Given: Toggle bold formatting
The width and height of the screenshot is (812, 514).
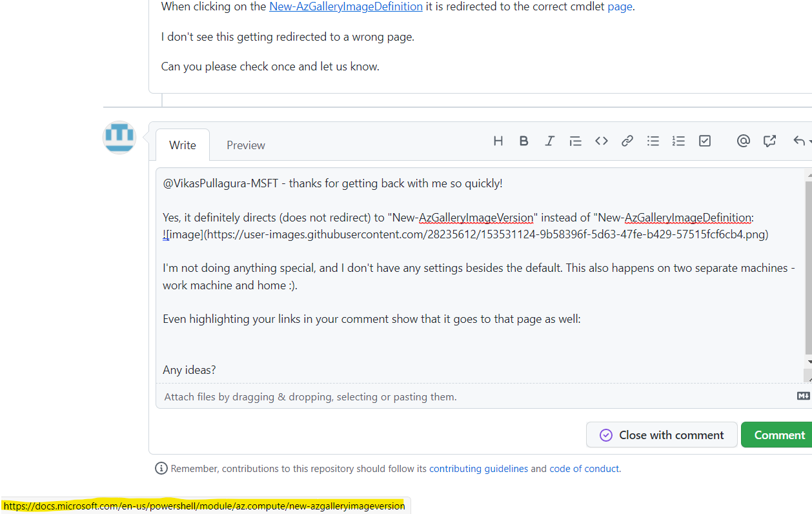Looking at the screenshot, I should (x=523, y=141).
